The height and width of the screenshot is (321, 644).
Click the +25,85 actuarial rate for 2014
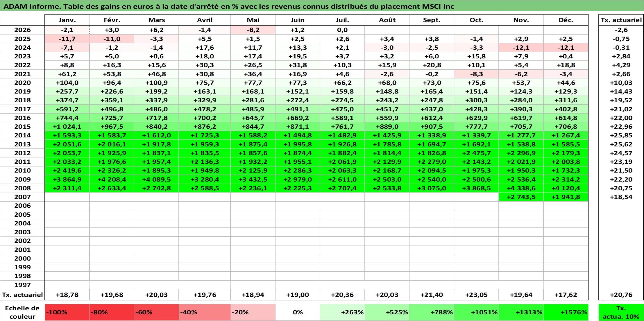[621, 135]
